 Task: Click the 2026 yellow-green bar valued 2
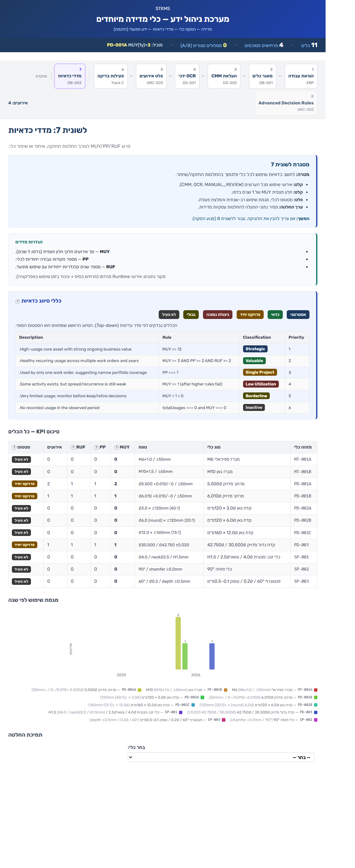pos(178,643)
